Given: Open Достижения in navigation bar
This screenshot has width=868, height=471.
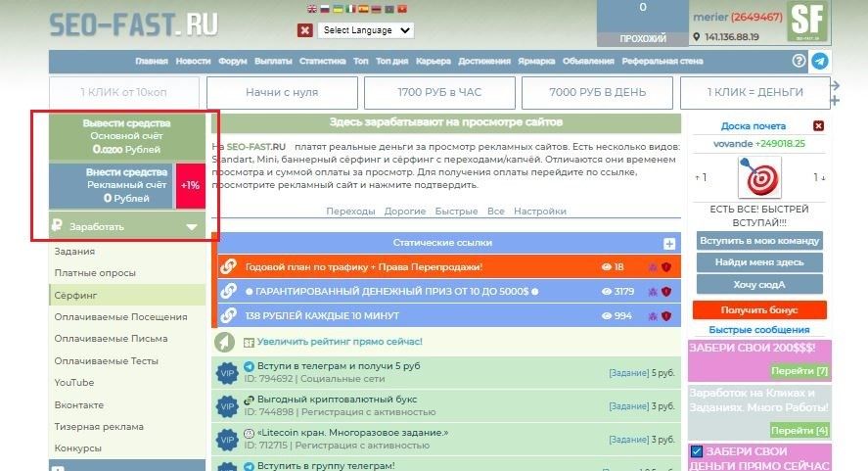Looking at the screenshot, I should pyautogui.click(x=484, y=61).
